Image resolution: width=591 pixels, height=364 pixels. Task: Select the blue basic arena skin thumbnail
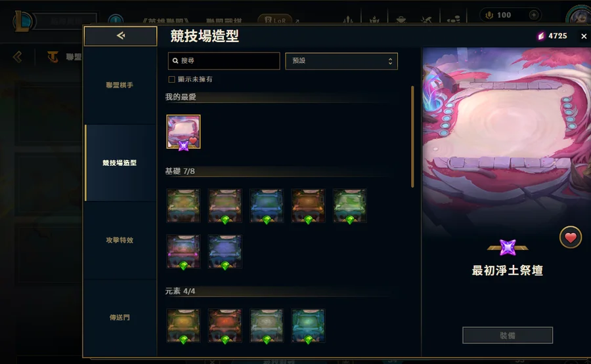[x=267, y=205]
